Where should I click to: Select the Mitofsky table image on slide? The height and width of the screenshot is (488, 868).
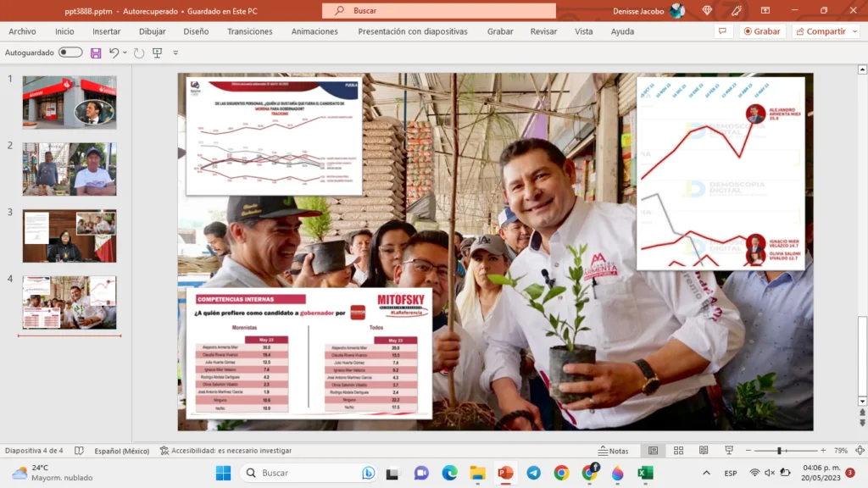tap(309, 352)
